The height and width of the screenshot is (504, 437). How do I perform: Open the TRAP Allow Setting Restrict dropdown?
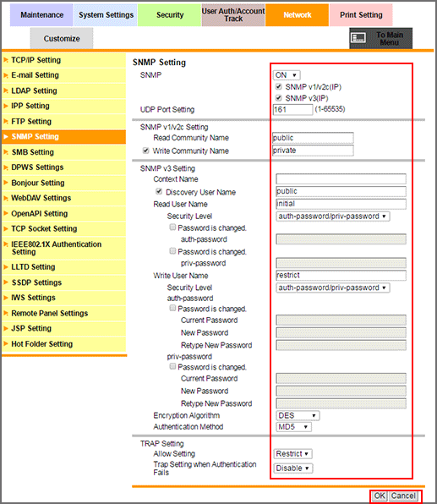pyautogui.click(x=292, y=454)
